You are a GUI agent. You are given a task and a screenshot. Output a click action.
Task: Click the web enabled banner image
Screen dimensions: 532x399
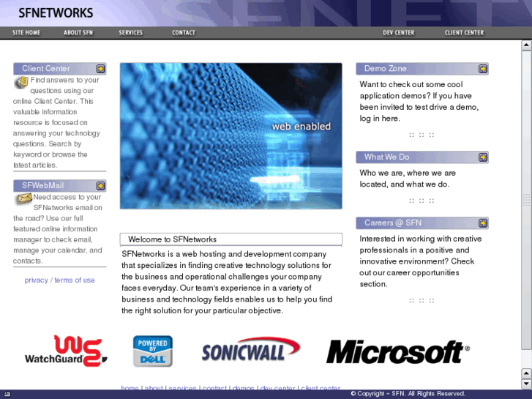[231, 136]
